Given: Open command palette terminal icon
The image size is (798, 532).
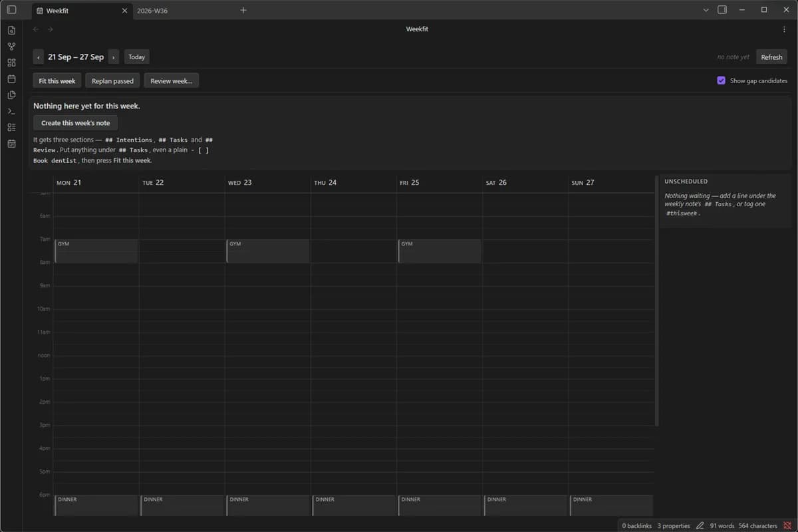Looking at the screenshot, I should pyautogui.click(x=11, y=111).
